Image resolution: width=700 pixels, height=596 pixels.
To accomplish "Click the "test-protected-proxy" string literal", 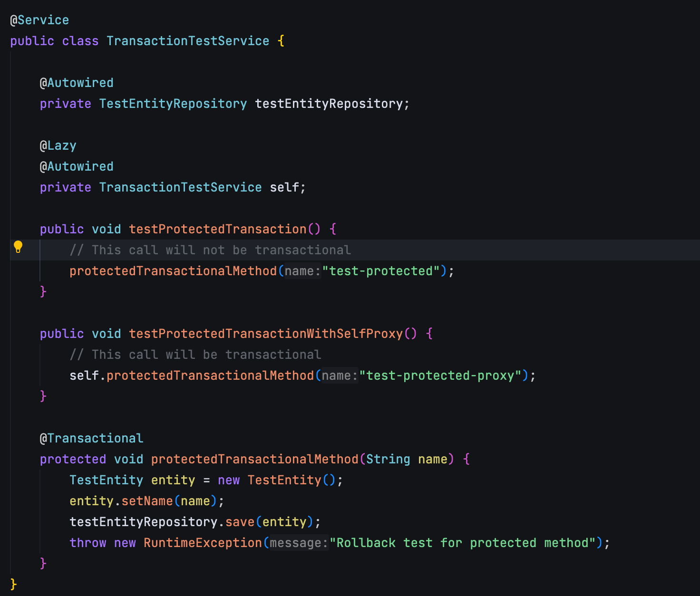I will pos(440,375).
